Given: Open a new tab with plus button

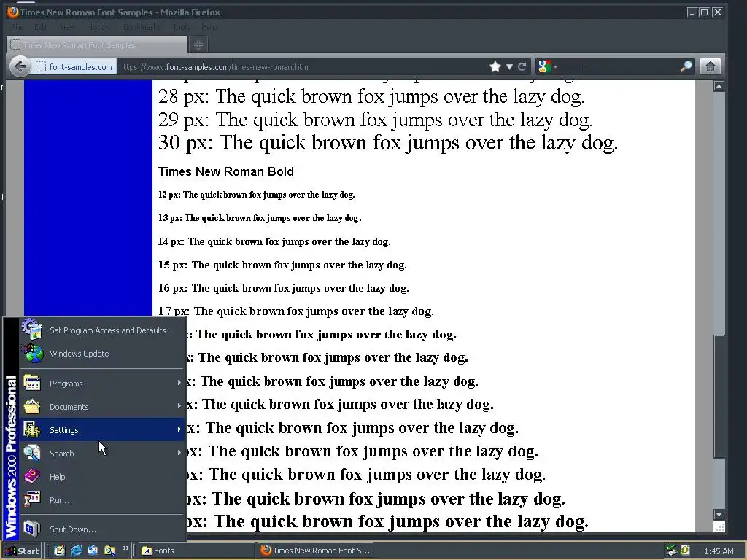Looking at the screenshot, I should pyautogui.click(x=198, y=44).
